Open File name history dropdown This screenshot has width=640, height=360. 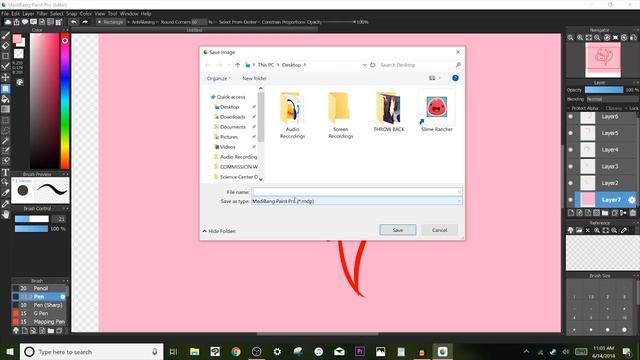pyautogui.click(x=459, y=192)
